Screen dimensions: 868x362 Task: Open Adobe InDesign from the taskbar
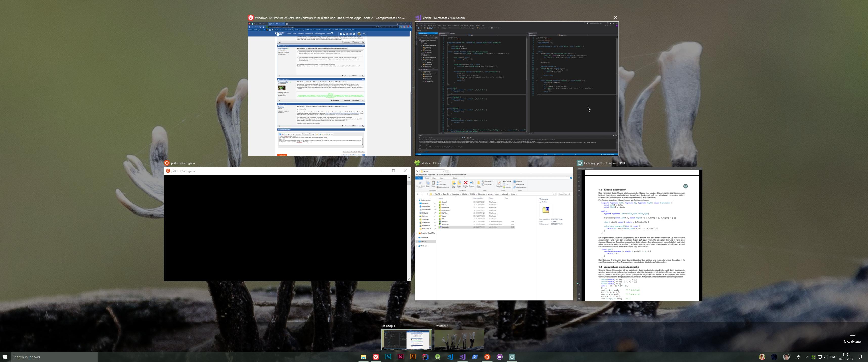(401, 357)
